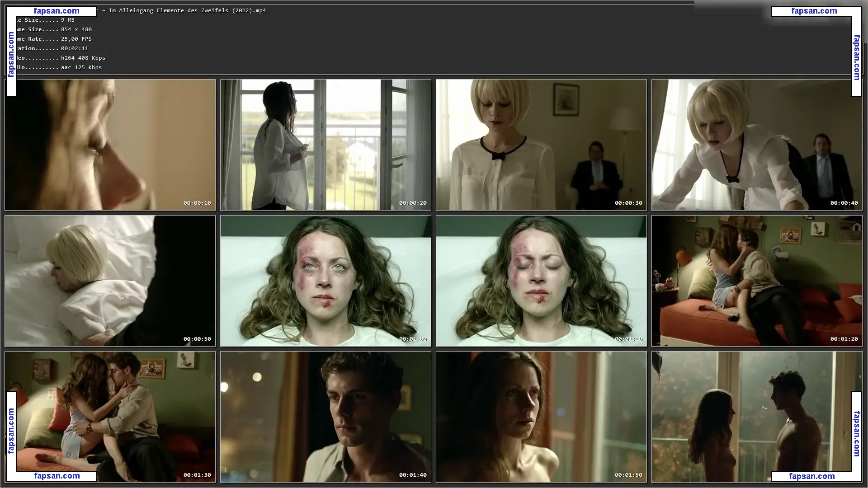Select the thumbnail timestamped 00:00:10

pos(110,145)
